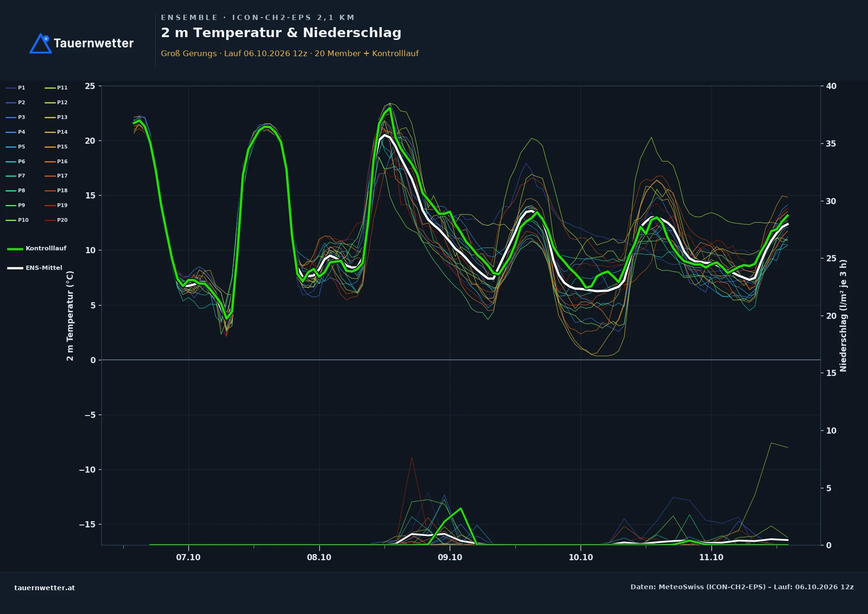868x614 pixels.
Task: Click the P18 legend entry
Action: [x=56, y=190]
